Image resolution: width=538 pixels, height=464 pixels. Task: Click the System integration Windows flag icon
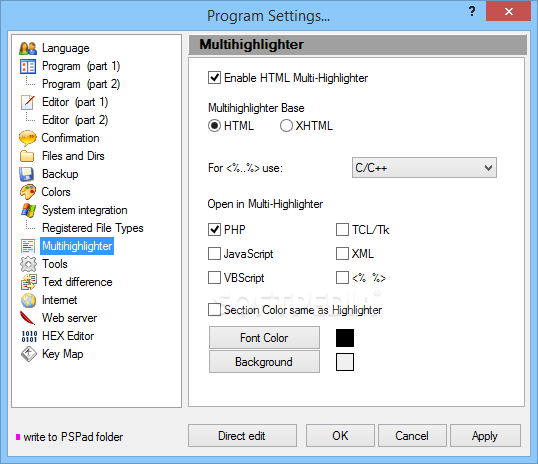(x=28, y=210)
